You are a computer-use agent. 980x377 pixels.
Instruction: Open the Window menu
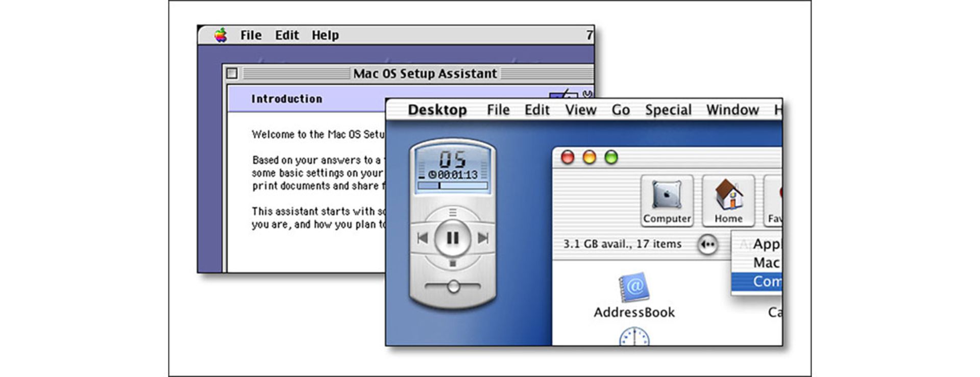[x=732, y=110]
